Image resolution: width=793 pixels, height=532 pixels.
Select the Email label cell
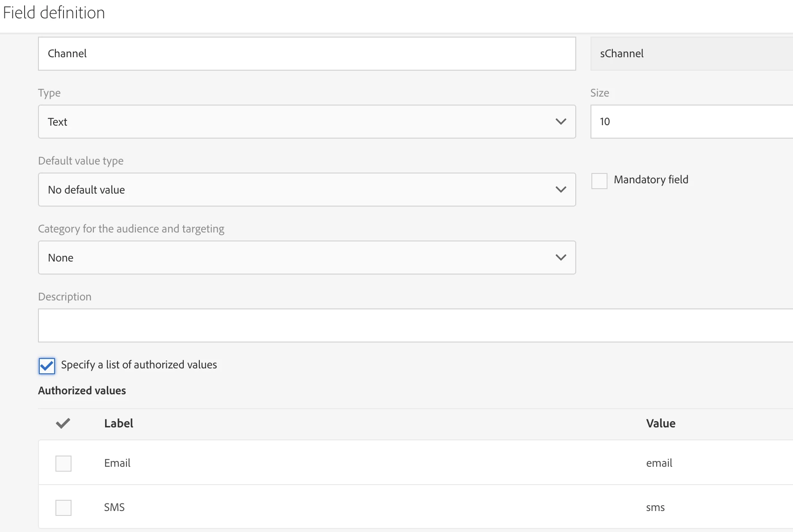tap(117, 463)
